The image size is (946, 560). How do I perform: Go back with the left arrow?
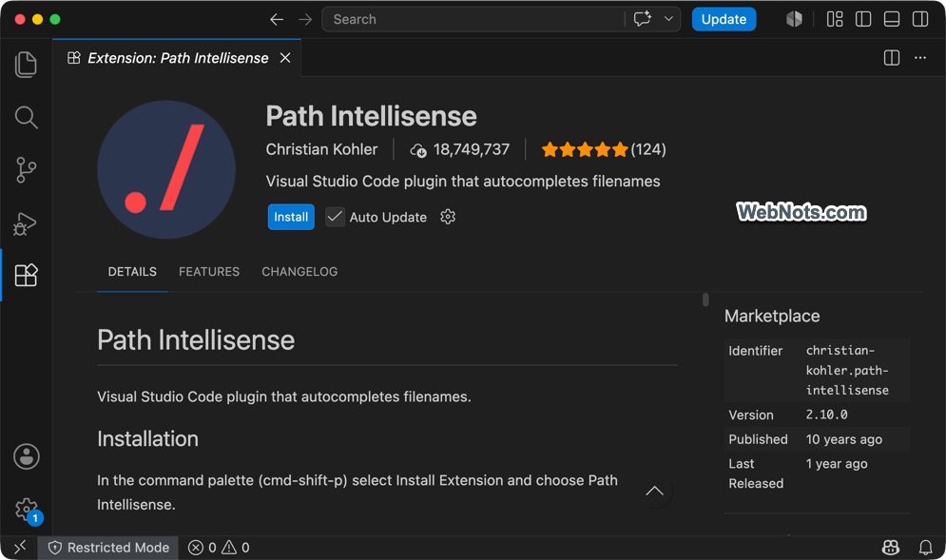[277, 19]
